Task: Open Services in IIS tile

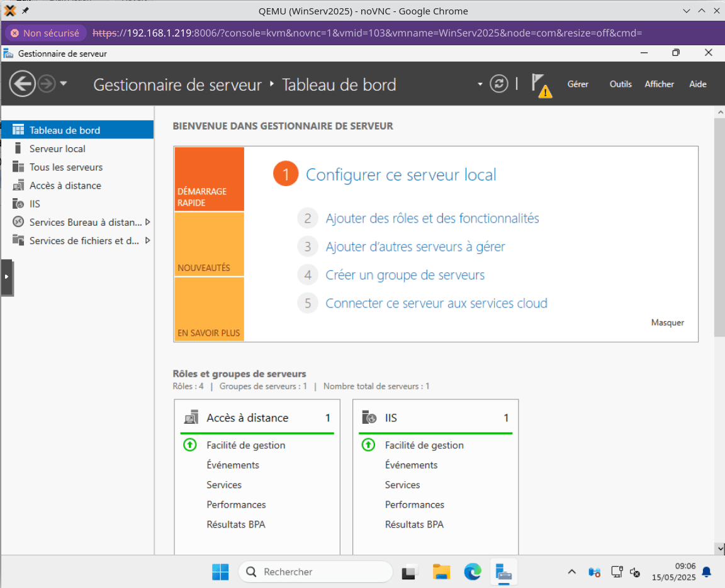Action: (402, 485)
